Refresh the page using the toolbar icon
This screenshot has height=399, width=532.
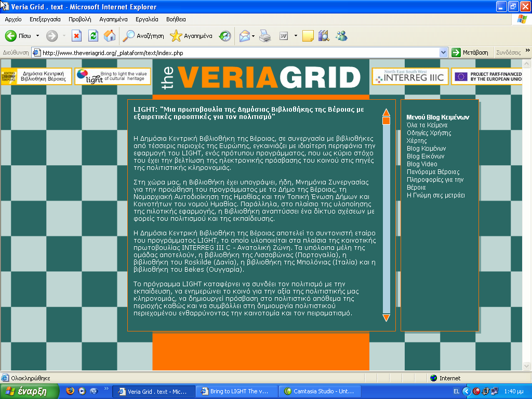[93, 36]
